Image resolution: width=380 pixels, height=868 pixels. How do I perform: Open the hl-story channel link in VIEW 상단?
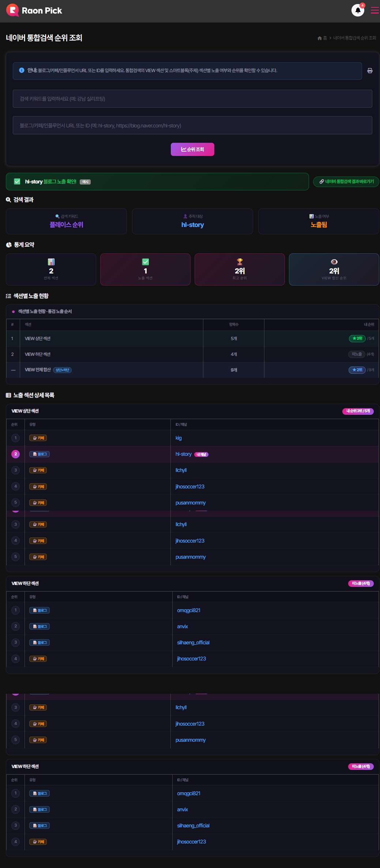point(184,454)
